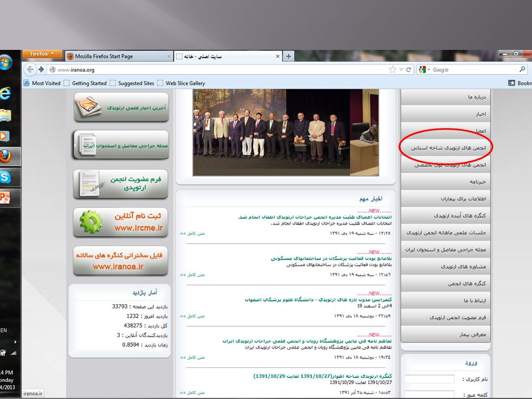Viewport: 532px width, 399px height.
Task: Close the سایت اصلی - خانه tab
Action: pyautogui.click(x=278, y=57)
